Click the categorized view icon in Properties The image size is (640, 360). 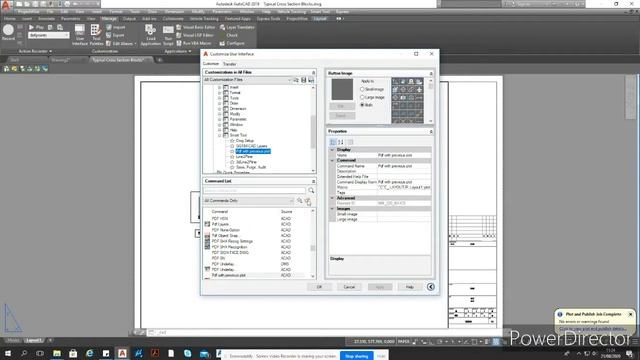pyautogui.click(x=333, y=142)
